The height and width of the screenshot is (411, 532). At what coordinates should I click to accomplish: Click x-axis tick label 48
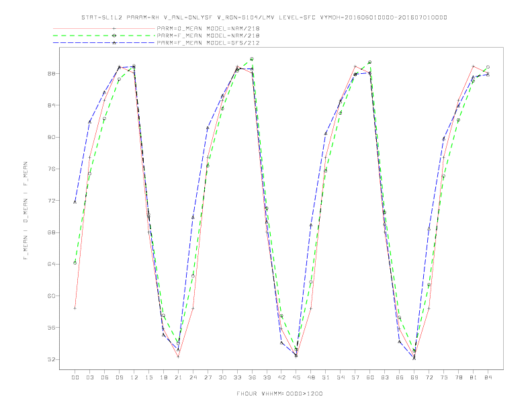(311, 377)
